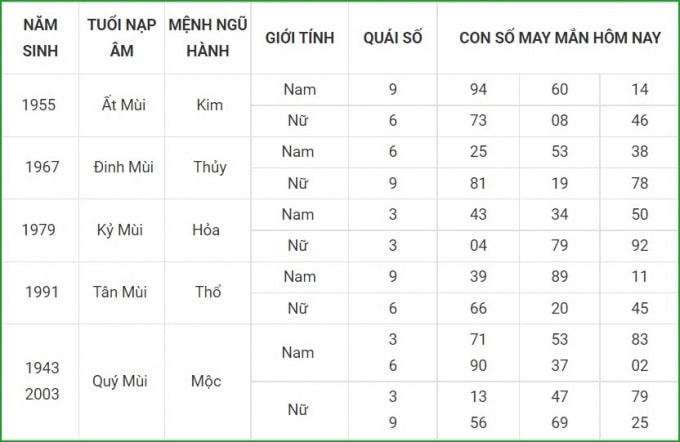The image size is (680, 442).
Task: Click the Quý Mùi cell
Action: pyautogui.click(x=120, y=381)
